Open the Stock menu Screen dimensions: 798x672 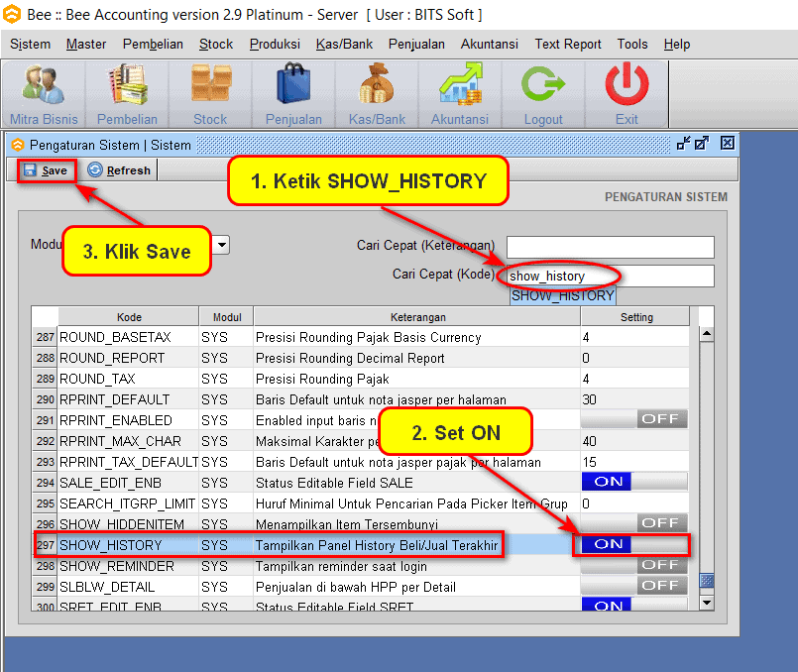216,45
